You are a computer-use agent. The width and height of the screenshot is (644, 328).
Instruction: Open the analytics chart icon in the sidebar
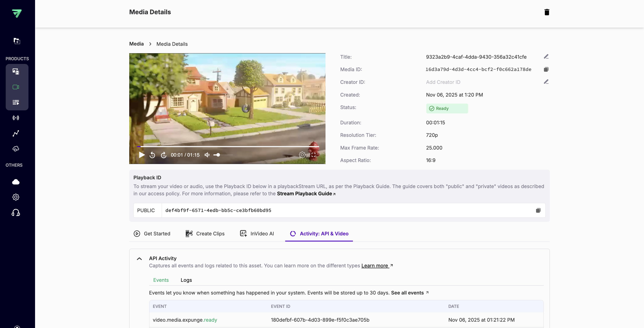16,133
